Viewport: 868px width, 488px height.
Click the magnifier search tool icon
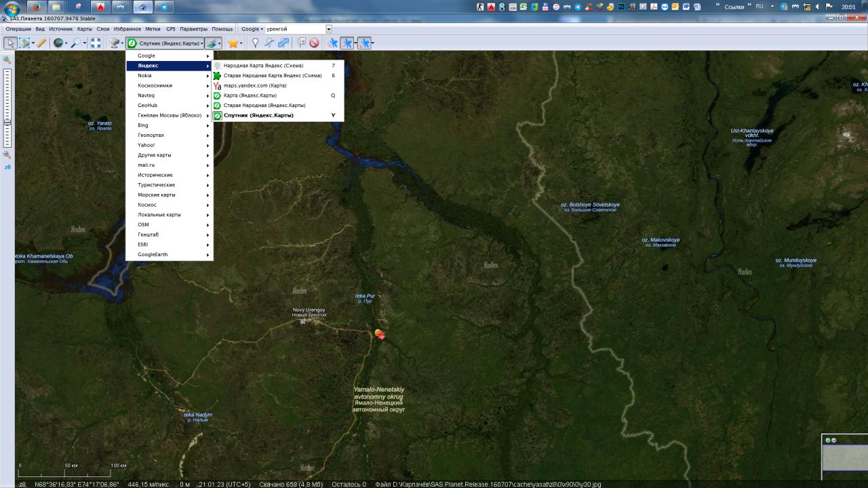[x=75, y=43]
